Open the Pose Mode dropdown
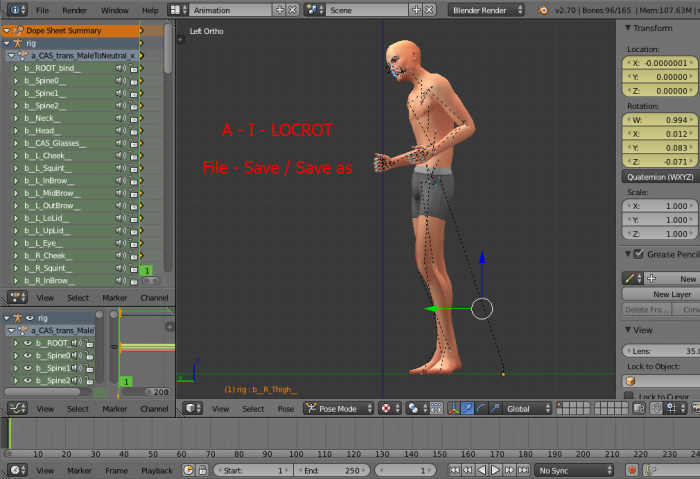Viewport: 700px width, 479px height. click(x=337, y=408)
